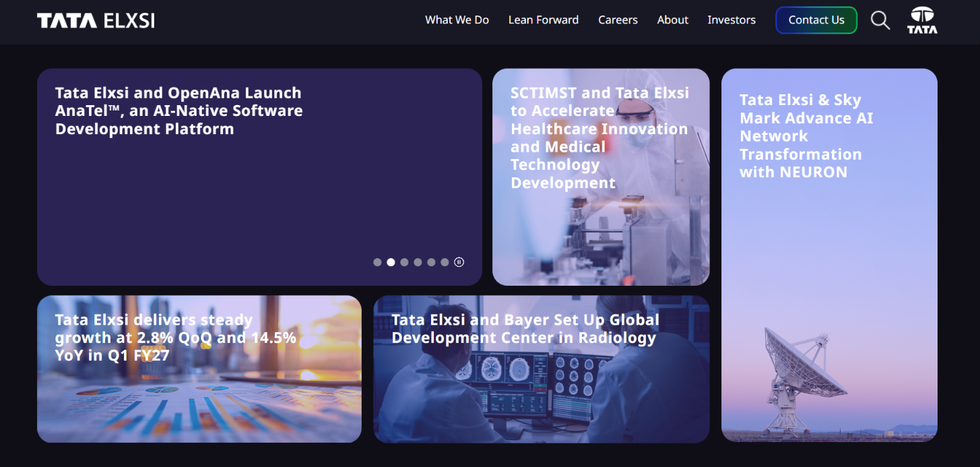Viewport: 980px width, 467px height.
Task: Switch to the fourth carousel slide dot
Action: (x=418, y=262)
